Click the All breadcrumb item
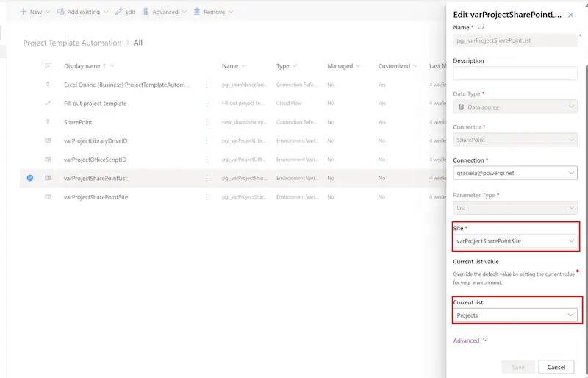 click(138, 43)
